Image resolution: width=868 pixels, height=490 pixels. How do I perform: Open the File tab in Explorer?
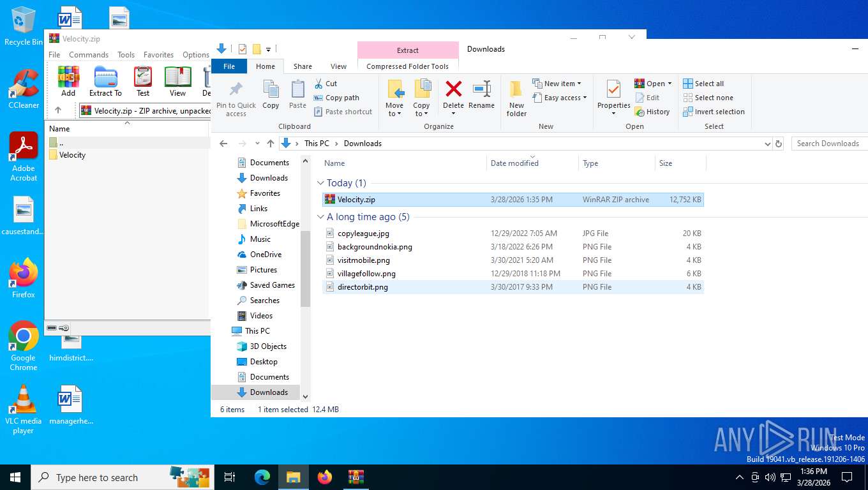pyautogui.click(x=229, y=66)
